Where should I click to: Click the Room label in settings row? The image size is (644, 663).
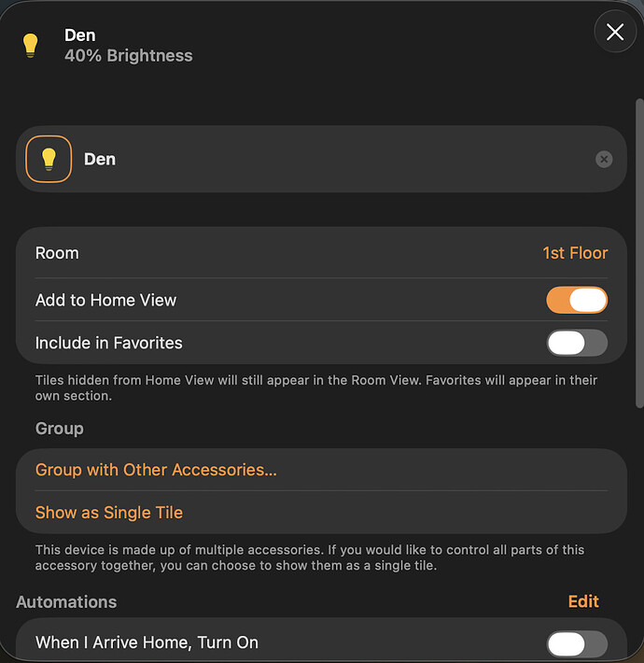[x=57, y=253]
